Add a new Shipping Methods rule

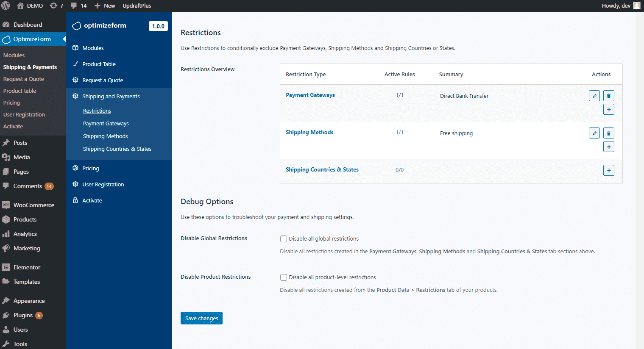[608, 147]
